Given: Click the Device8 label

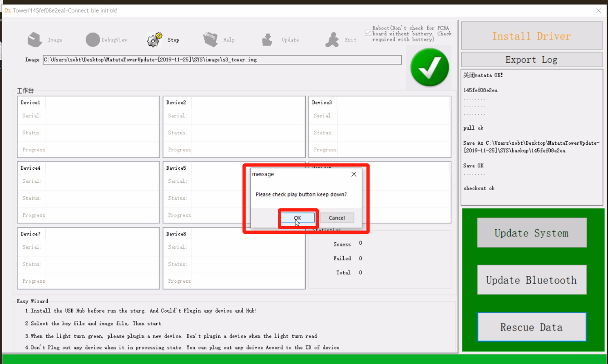Looking at the screenshot, I should [176, 234].
